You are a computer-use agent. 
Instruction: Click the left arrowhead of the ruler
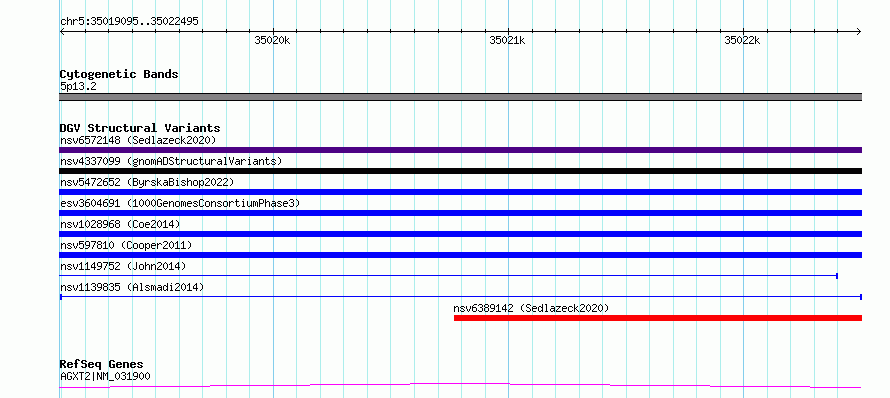click(62, 31)
